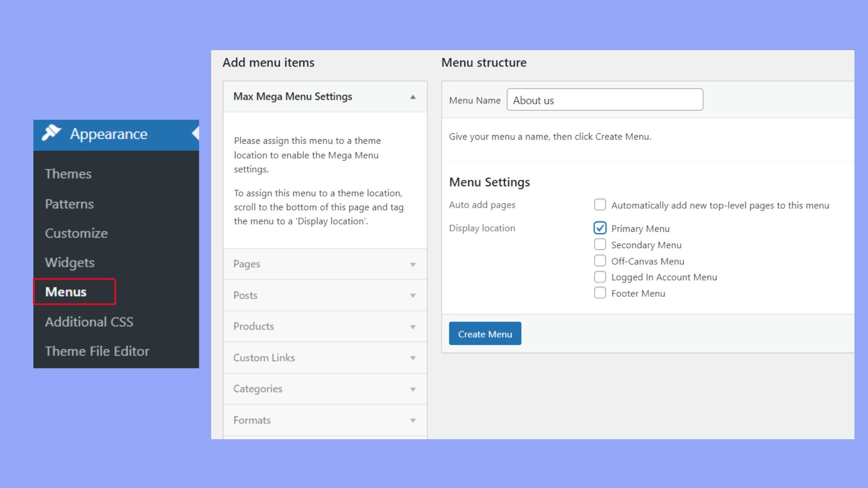Expand the Products panel arrow
Image resolution: width=868 pixels, height=488 pixels.
click(x=412, y=327)
